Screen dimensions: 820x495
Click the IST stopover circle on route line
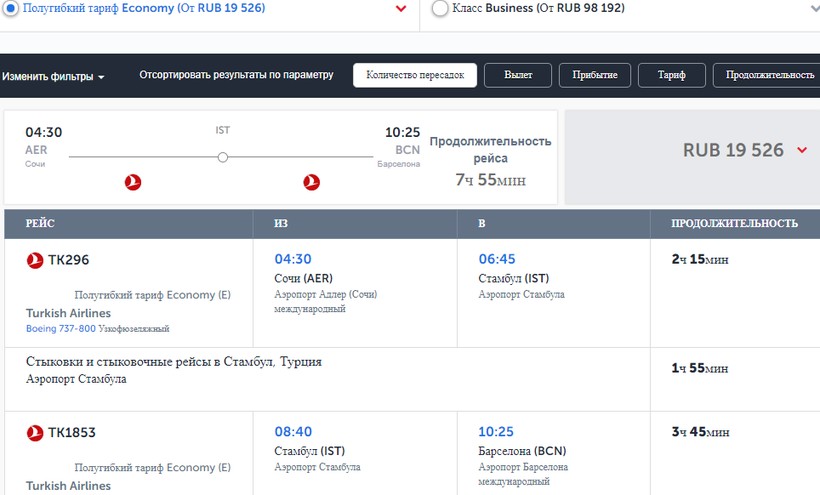coord(223,157)
